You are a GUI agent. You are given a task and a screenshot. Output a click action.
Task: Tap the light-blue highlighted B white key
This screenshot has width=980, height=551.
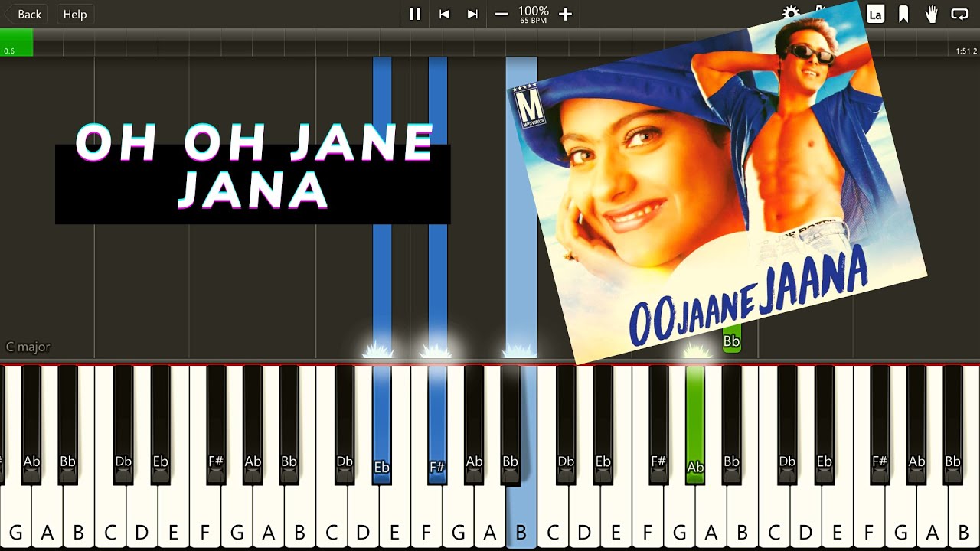pyautogui.click(x=521, y=517)
